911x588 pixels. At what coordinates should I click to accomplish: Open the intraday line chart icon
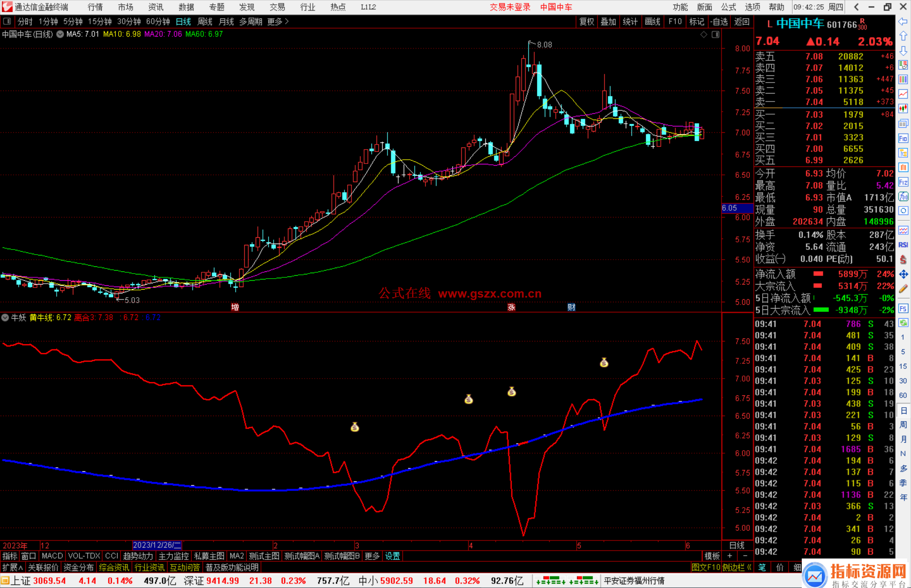pyautogui.click(x=903, y=94)
